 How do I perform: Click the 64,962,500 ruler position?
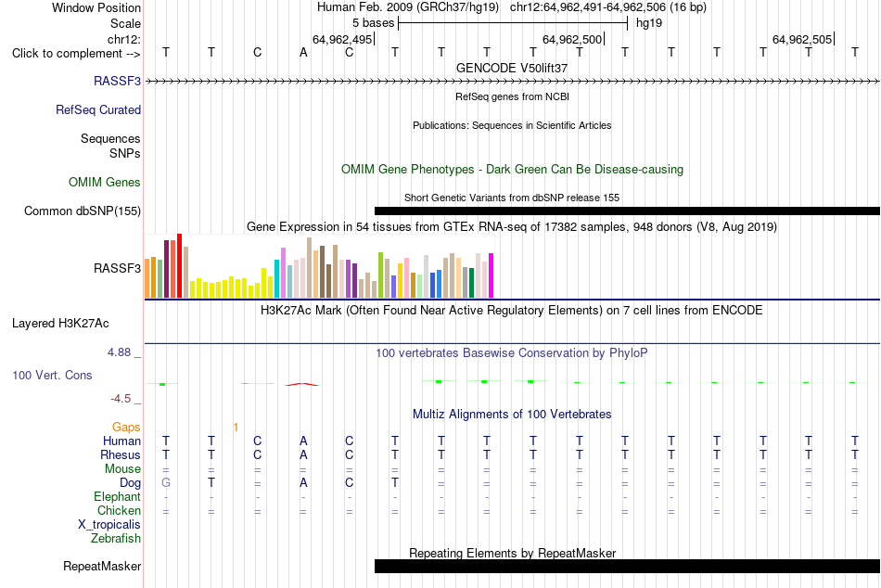(x=572, y=39)
